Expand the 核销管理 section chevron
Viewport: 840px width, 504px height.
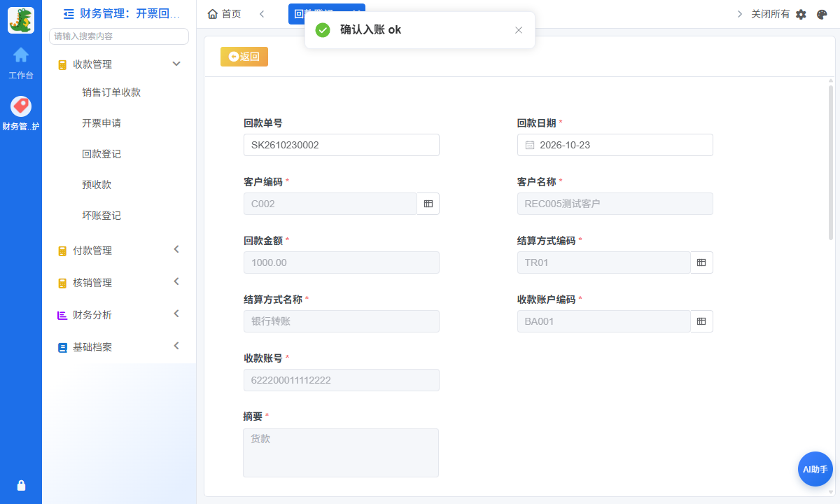click(x=176, y=281)
